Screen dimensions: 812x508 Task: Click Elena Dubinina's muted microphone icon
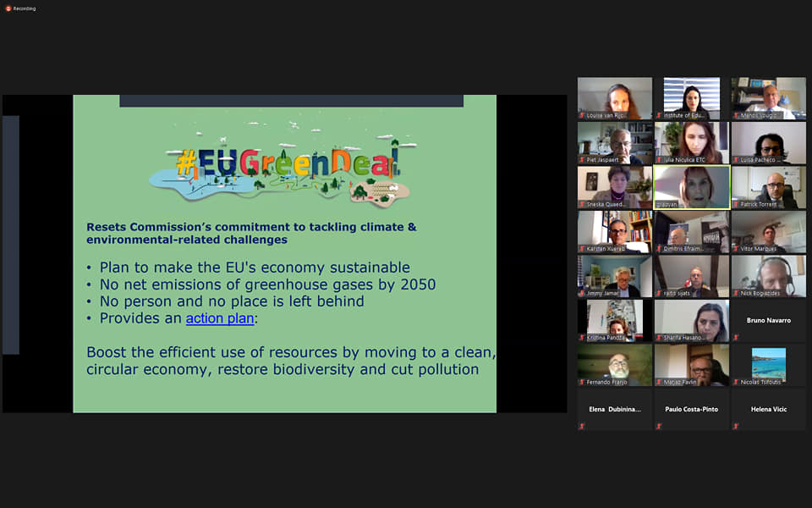tap(582, 426)
